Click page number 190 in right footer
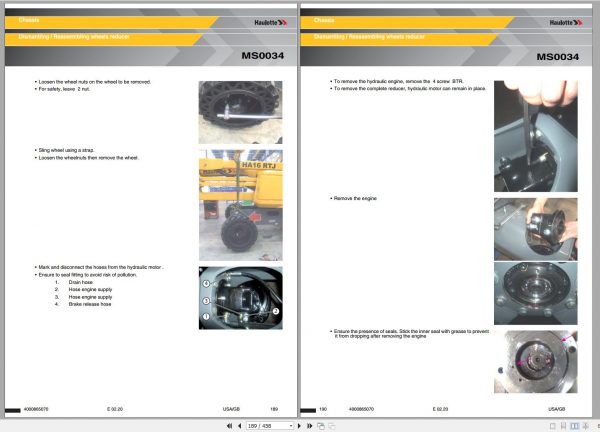The width and height of the screenshot is (600, 432). (323, 409)
